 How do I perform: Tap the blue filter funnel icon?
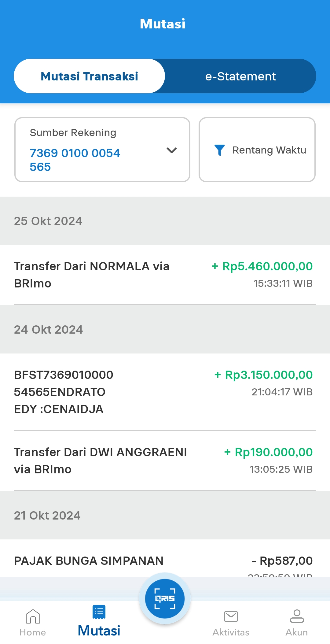(x=219, y=150)
